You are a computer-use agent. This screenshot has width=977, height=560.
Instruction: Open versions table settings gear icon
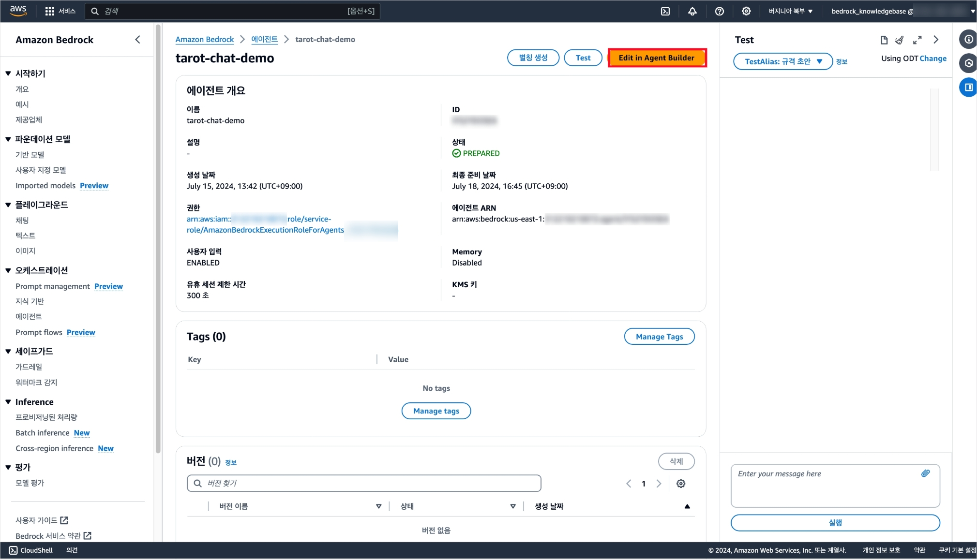(681, 484)
